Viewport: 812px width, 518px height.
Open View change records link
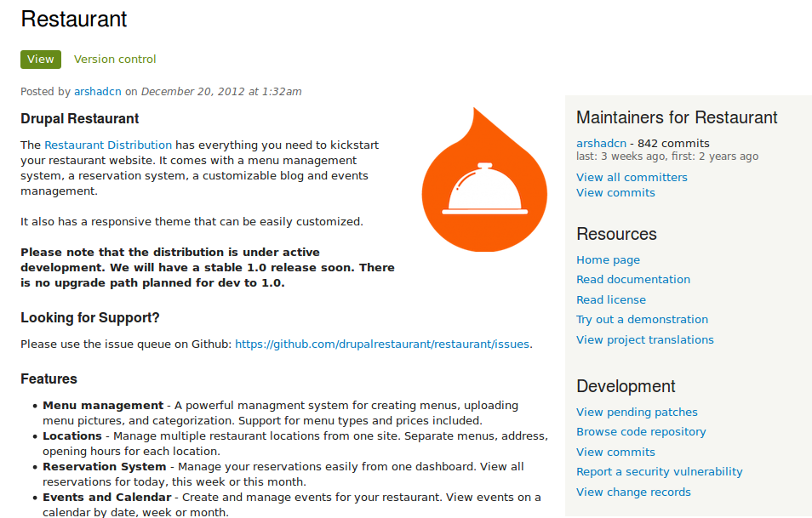(633, 492)
